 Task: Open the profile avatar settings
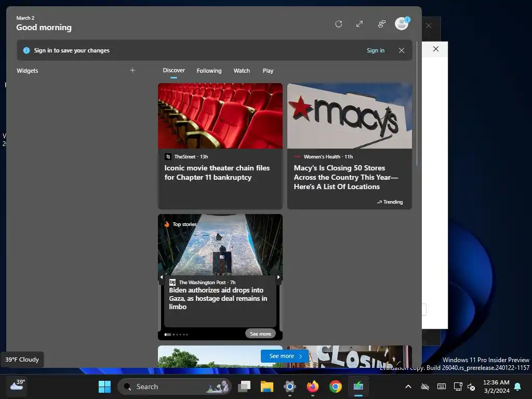pos(402,24)
